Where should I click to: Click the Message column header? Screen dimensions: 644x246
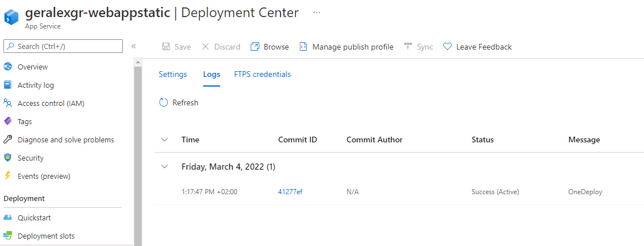(584, 140)
